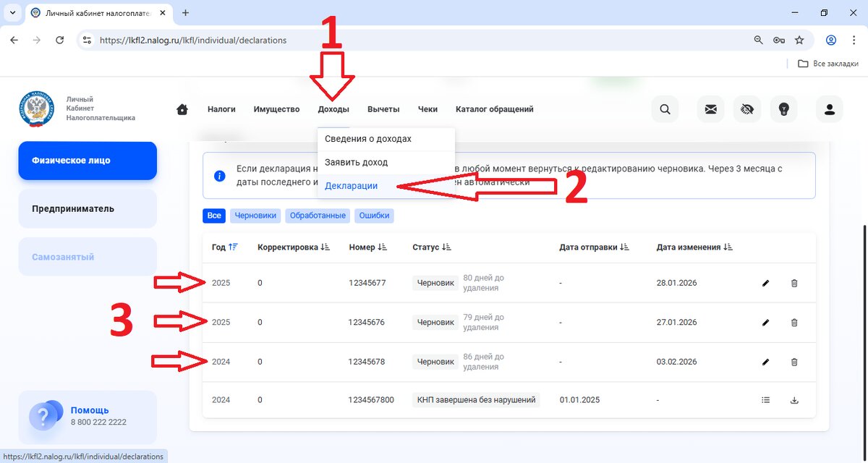Viewport: 868px width, 463px height.
Task: Switch to Предприниматель profile
Action: pyautogui.click(x=88, y=209)
